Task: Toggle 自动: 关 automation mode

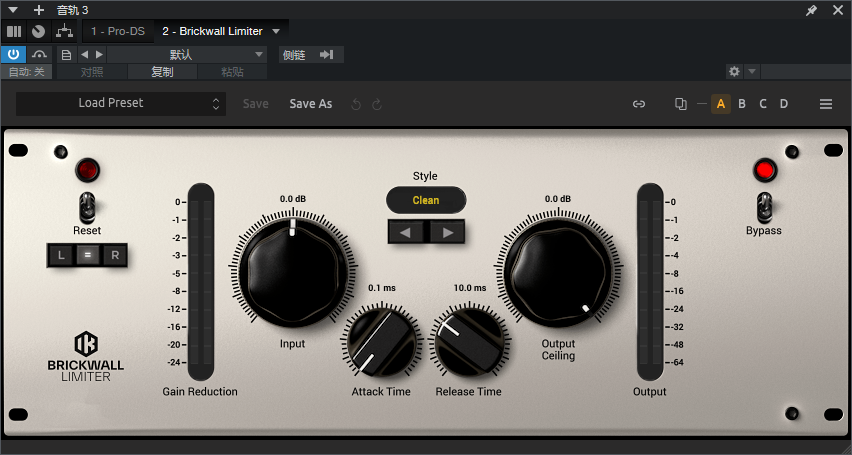Action: click(27, 72)
